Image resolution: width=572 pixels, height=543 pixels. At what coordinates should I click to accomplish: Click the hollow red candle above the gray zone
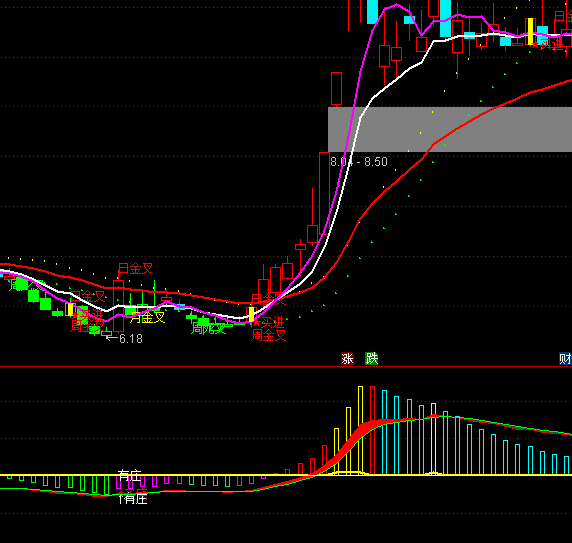pyautogui.click(x=336, y=89)
